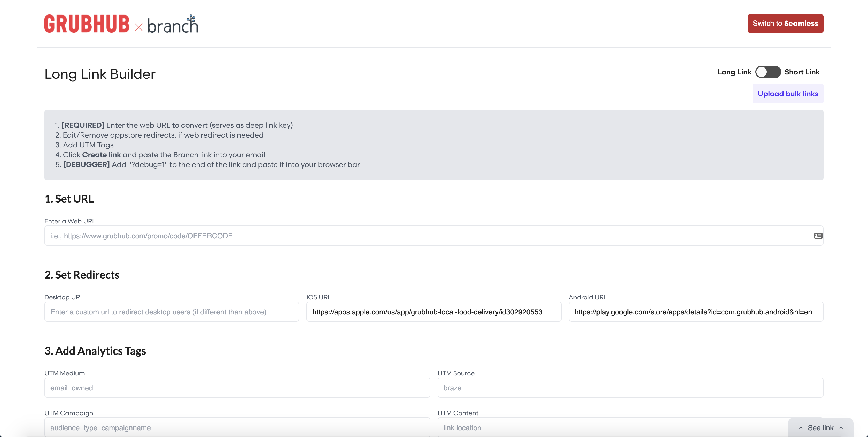Click the Desktop URL input field

pyautogui.click(x=172, y=312)
